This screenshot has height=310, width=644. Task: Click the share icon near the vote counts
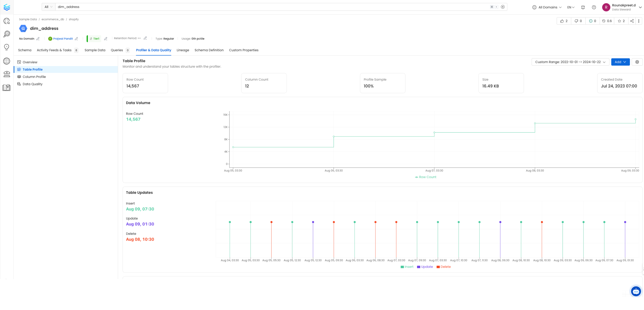click(632, 21)
